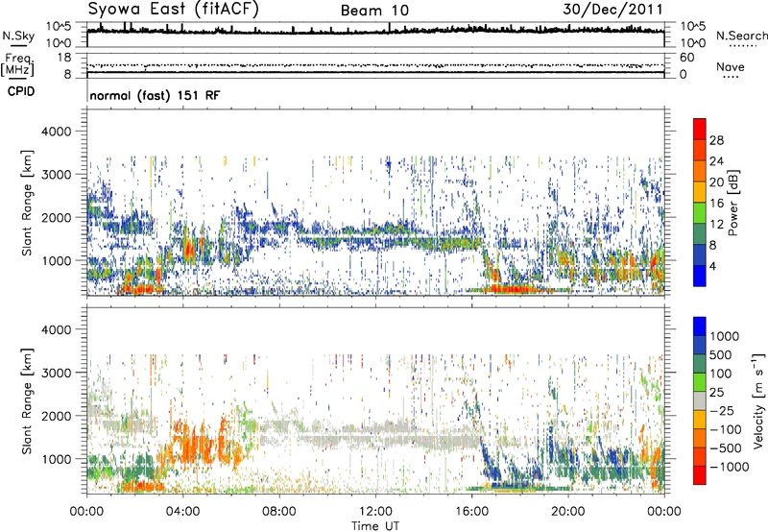This screenshot has width=768, height=532.
Task: Click the velocity colorbar label '-25'
Action: click(722, 410)
